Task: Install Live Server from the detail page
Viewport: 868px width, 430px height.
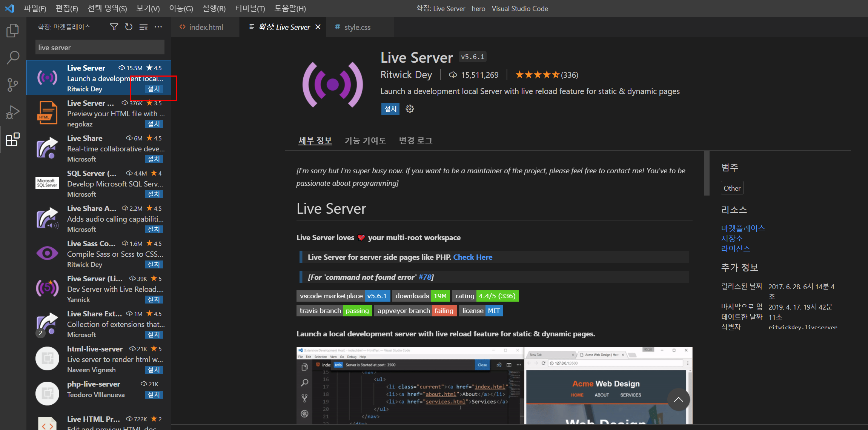Action: click(390, 109)
